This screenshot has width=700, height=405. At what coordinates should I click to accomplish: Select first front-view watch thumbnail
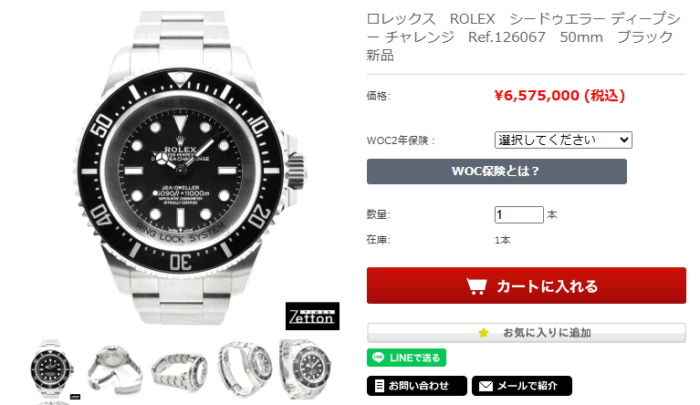pos(52,369)
